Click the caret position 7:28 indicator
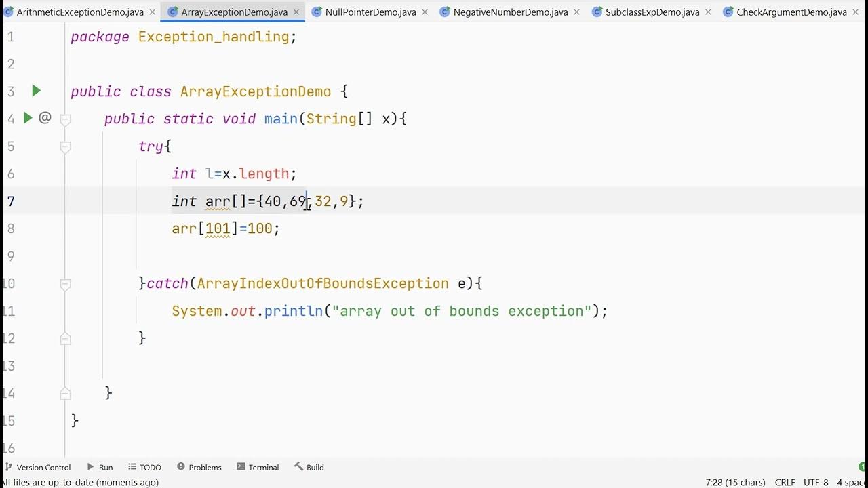Screen dimensions: 868x488 [x=735, y=483]
